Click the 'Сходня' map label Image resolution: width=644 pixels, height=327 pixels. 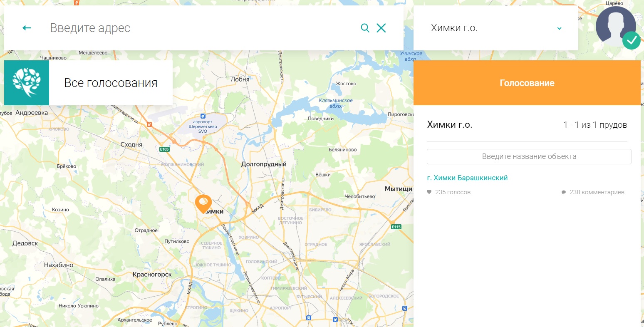[x=131, y=144]
